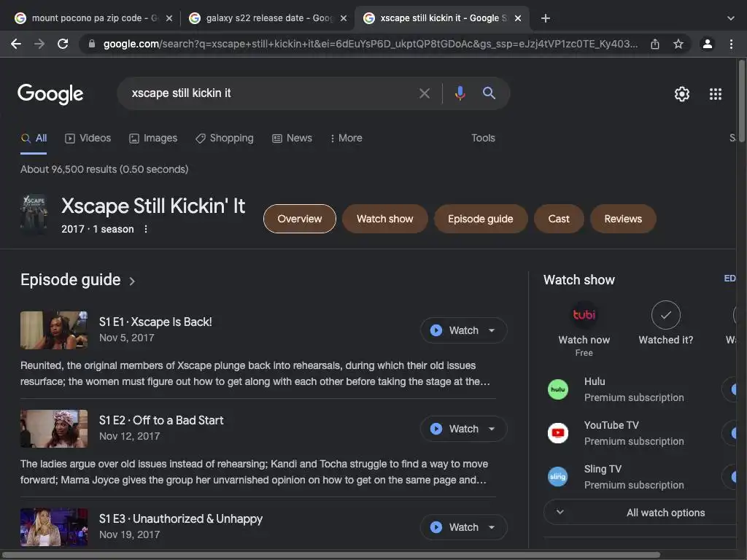This screenshot has height=560, width=747.
Task: Bookmark this page with star icon
Action: (678, 44)
